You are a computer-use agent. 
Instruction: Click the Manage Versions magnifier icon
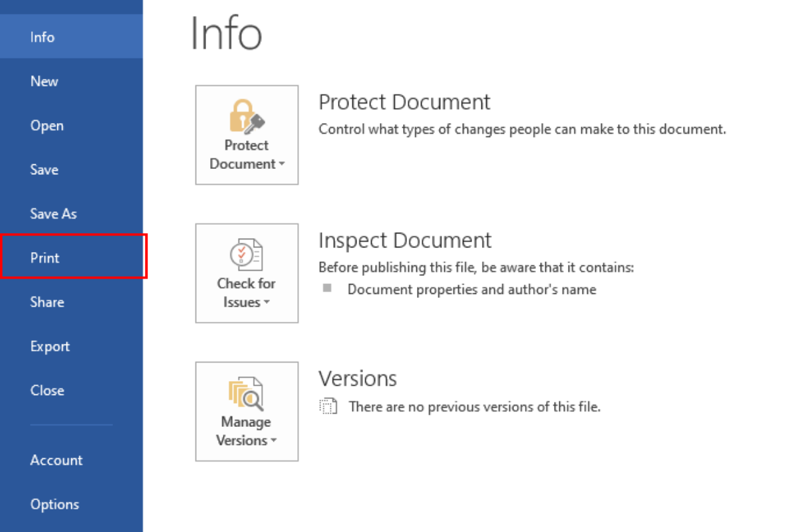[247, 394]
